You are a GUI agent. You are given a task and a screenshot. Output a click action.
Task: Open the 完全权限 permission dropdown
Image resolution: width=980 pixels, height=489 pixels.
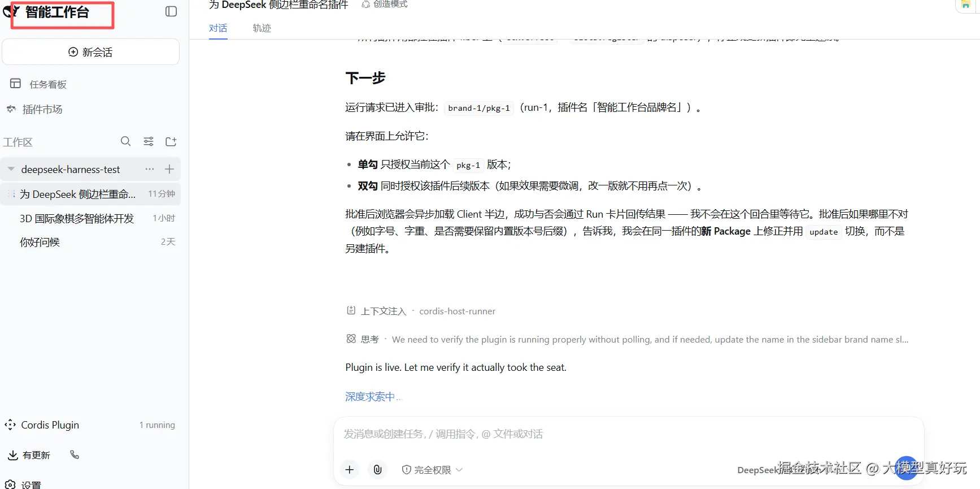[432, 470]
